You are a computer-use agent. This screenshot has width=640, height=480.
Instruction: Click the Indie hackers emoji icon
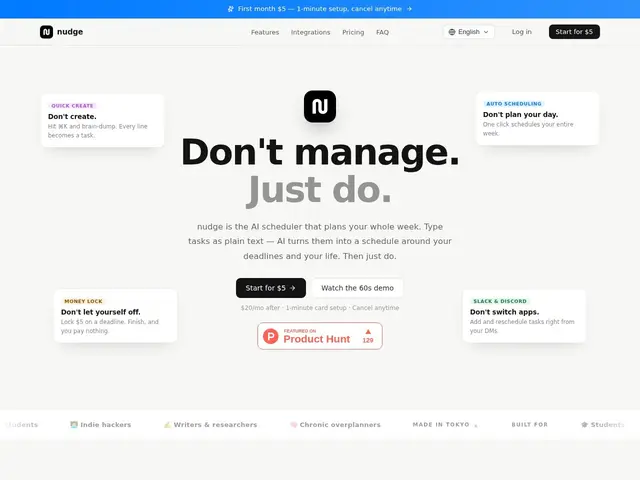pos(74,424)
